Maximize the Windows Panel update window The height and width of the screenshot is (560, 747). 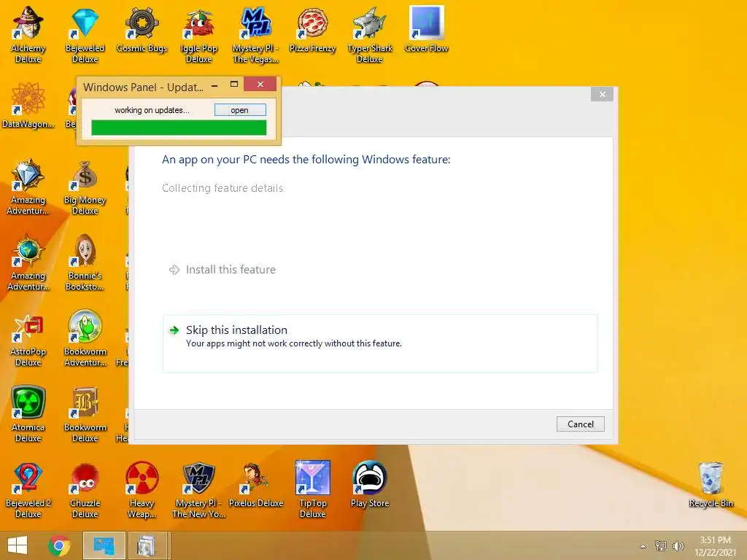coord(234,85)
